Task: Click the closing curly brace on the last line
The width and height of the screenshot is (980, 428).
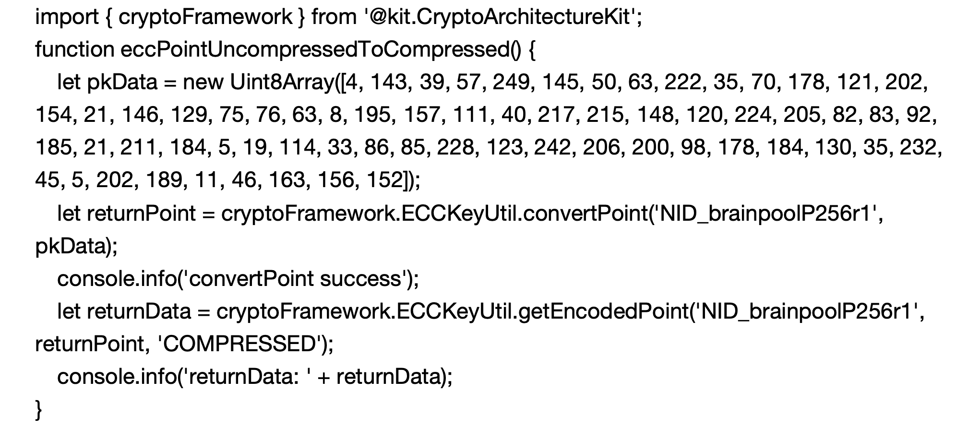Action: tap(39, 410)
